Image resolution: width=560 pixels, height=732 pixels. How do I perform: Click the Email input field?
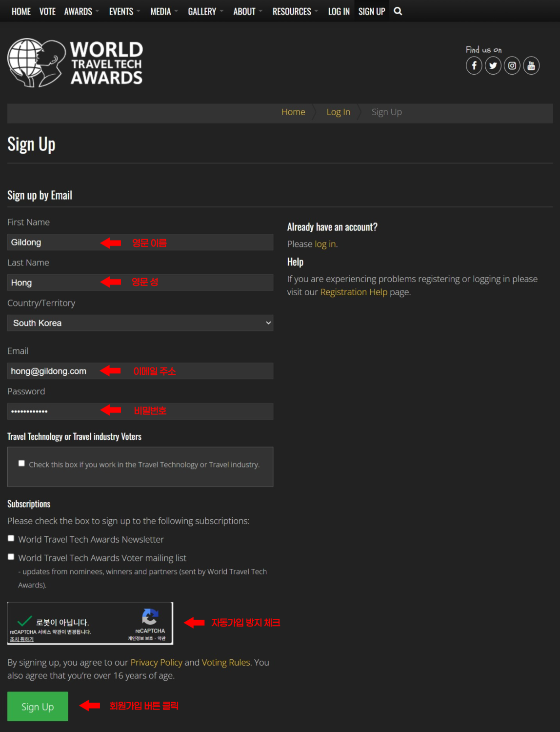[140, 371]
